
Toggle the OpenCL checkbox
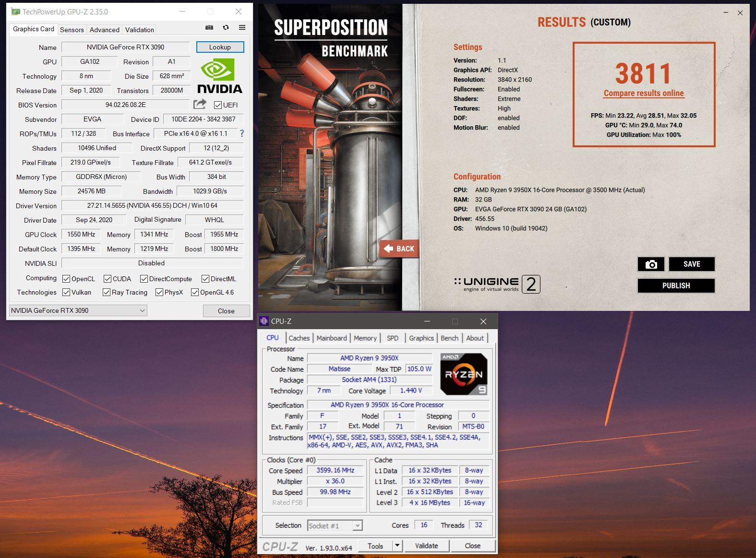pyautogui.click(x=66, y=279)
